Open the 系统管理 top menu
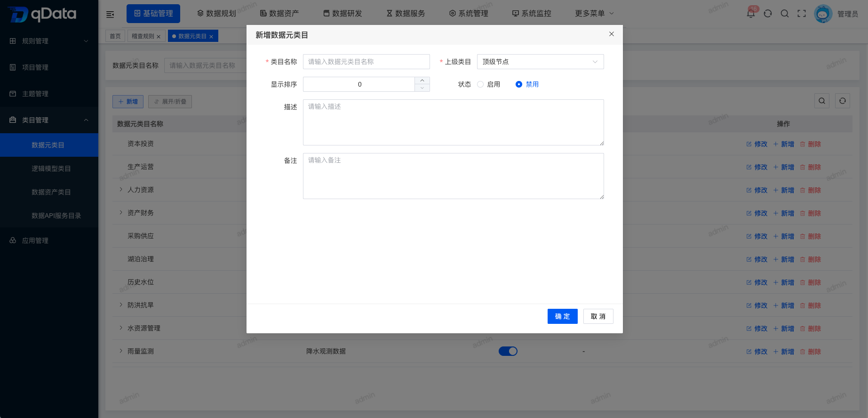Viewport: 868px width, 418px height. 469,14
